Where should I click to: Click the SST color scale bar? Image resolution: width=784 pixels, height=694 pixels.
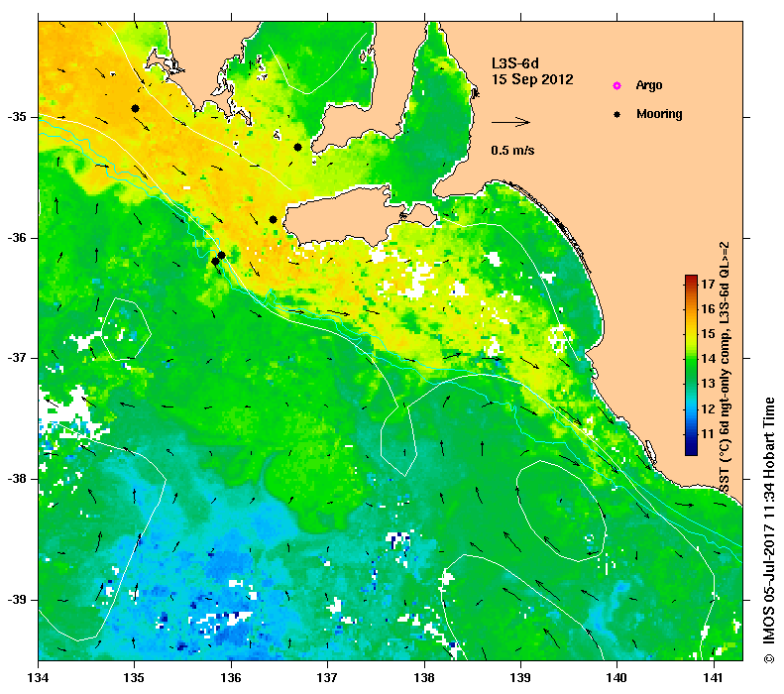click(691, 365)
